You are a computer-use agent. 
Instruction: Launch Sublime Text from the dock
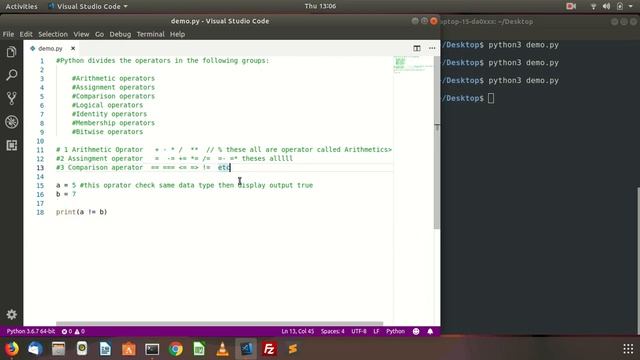click(293, 349)
